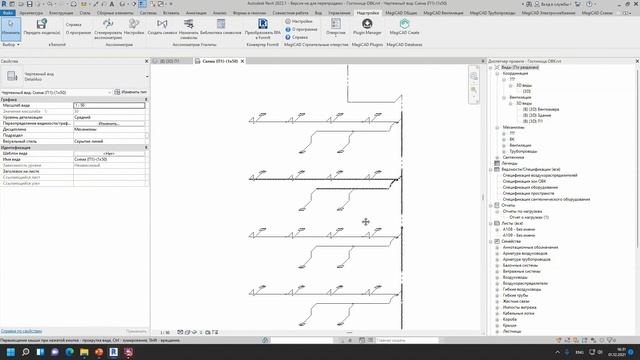Image resolution: width=640 pixels, height=360 pixels.
Task: Close the Схема (П1) (1к50) view tab
Action: [x=242, y=61]
